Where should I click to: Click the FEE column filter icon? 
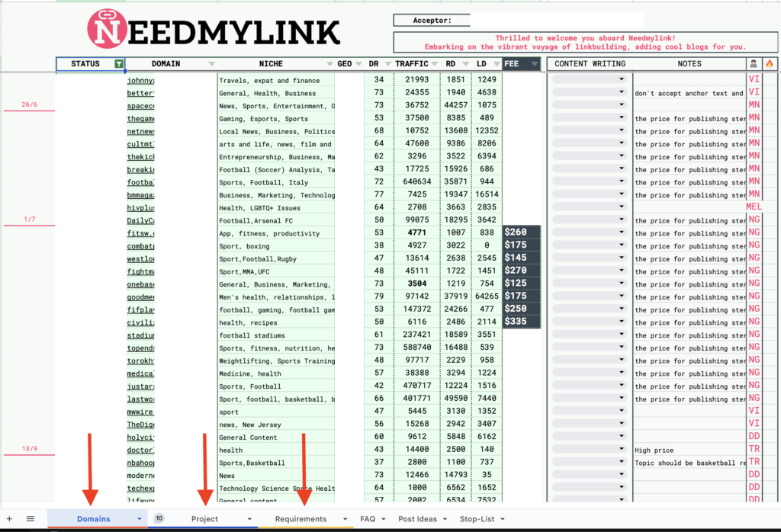pyautogui.click(x=535, y=64)
